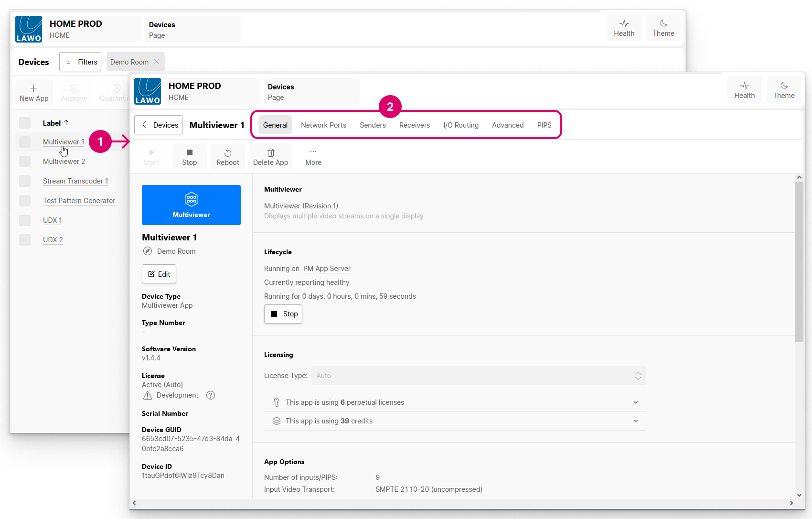Click the New App plus icon

tap(34, 88)
